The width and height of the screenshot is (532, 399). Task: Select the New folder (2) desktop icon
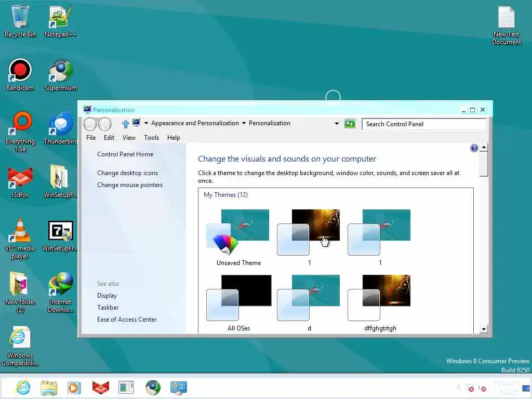20,292
